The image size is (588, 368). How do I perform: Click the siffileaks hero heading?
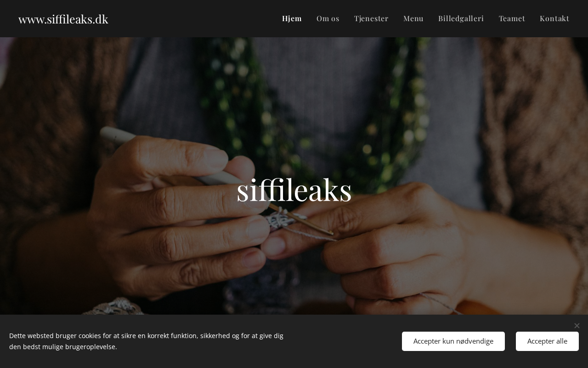tap(294, 190)
